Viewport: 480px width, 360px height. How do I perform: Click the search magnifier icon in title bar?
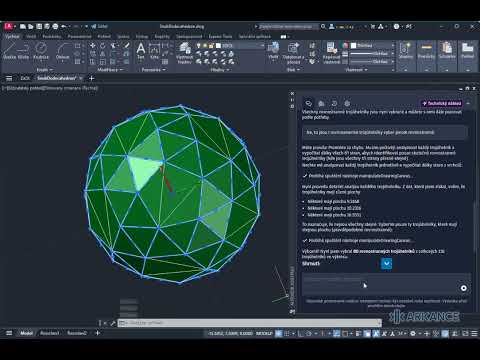(x=323, y=26)
